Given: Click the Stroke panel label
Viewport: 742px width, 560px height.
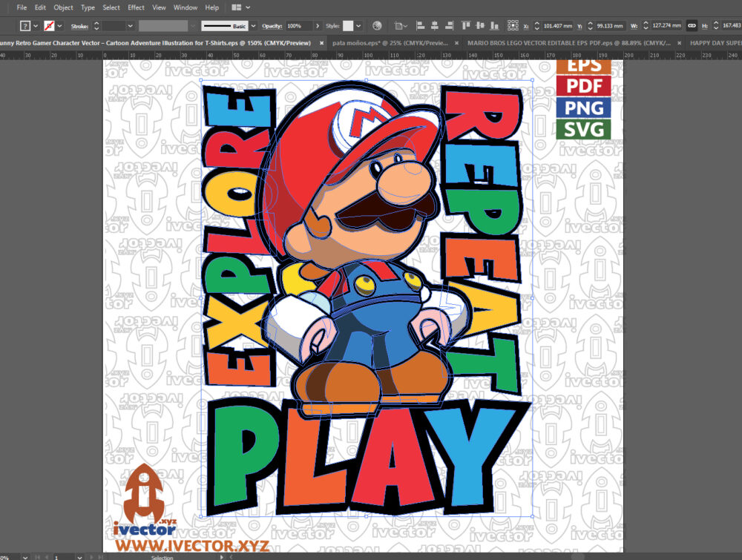Looking at the screenshot, I should [x=79, y=26].
